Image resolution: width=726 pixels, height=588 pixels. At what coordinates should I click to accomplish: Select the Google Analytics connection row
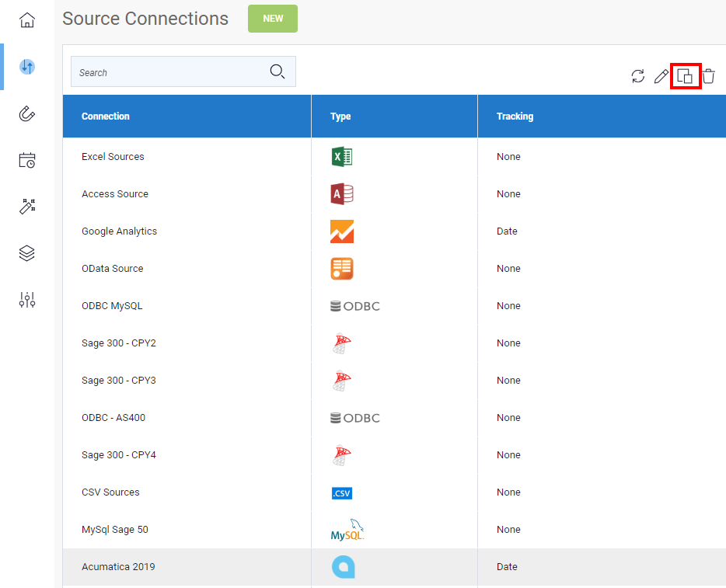[395, 231]
